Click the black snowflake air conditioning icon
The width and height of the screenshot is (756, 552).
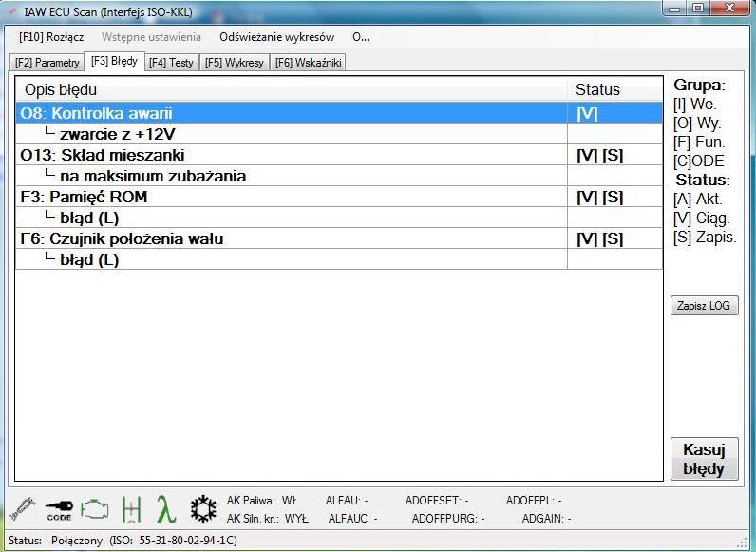click(x=203, y=509)
